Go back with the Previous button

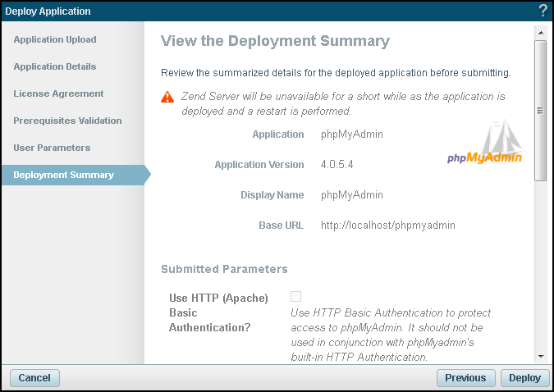tap(465, 378)
